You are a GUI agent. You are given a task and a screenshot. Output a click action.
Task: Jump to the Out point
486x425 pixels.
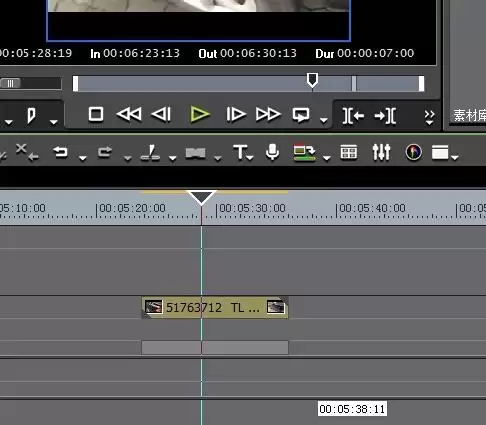click(x=385, y=116)
